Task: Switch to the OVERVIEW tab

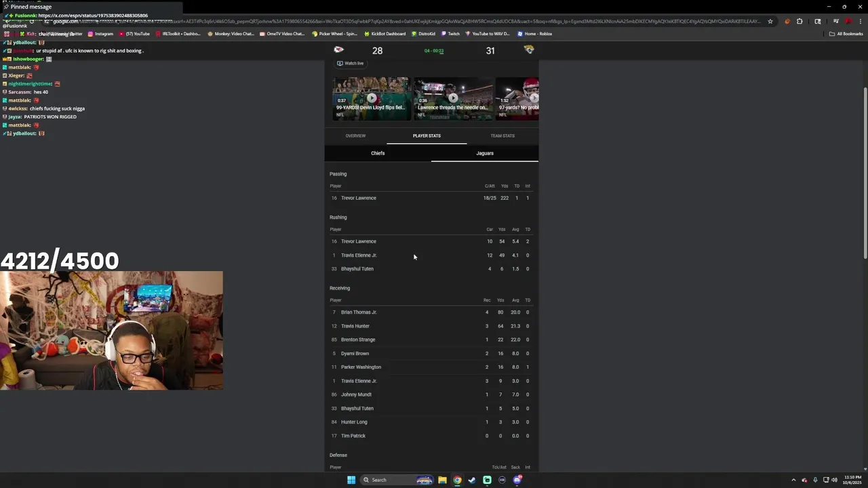Action: 355,136
